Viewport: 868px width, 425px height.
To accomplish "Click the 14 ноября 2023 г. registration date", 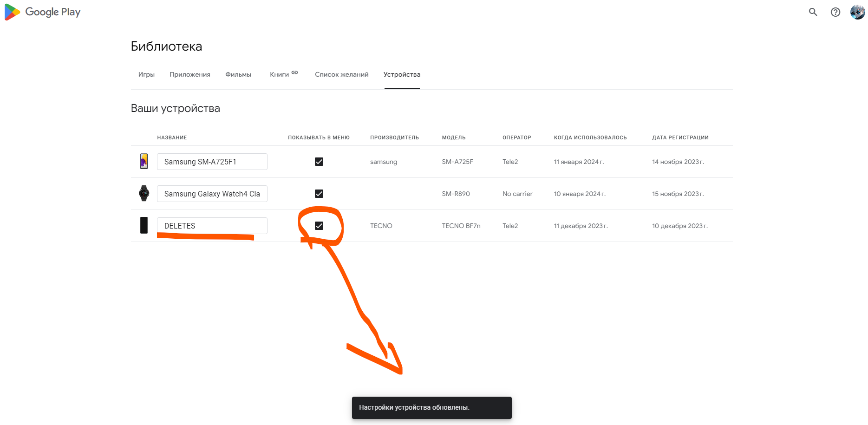I will pos(678,162).
